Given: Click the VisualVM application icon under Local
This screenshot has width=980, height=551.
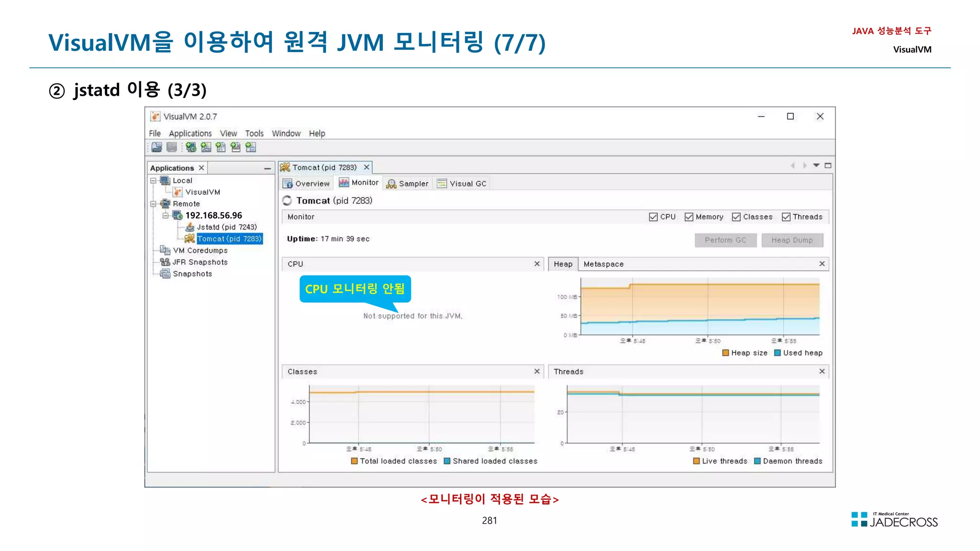Looking at the screenshot, I should tap(178, 192).
